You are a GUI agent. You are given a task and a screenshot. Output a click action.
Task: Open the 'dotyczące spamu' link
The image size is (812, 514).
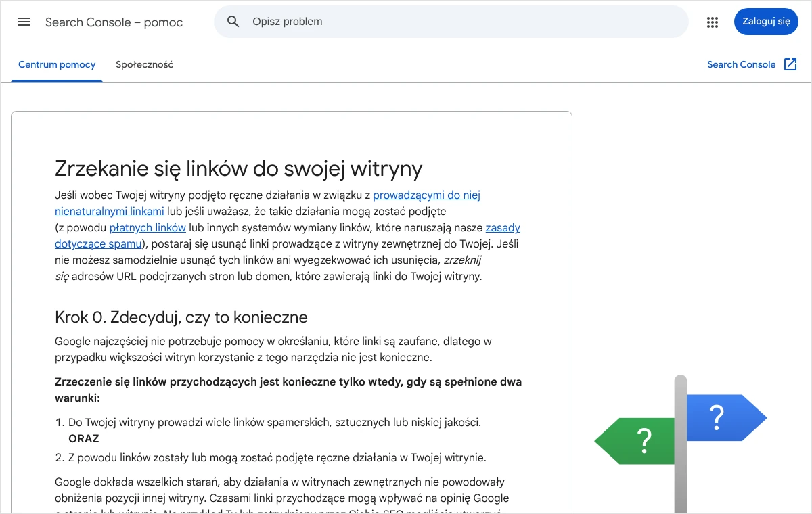click(98, 244)
